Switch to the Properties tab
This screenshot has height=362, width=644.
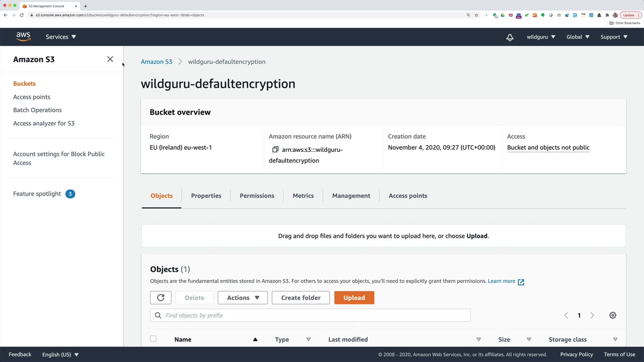[x=206, y=196]
